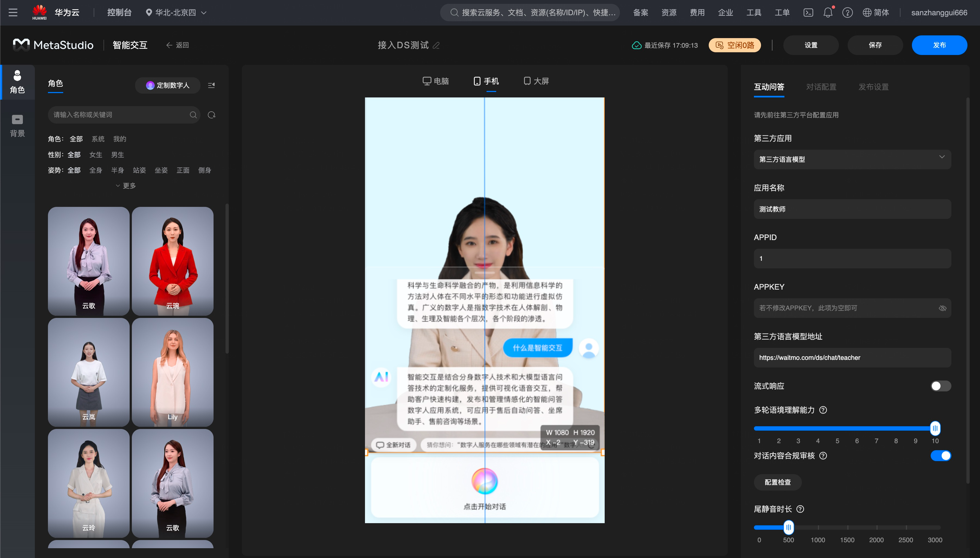This screenshot has height=558, width=980.
Task: Click help icon next to 多轮语境理解能力
Action: pos(823,410)
